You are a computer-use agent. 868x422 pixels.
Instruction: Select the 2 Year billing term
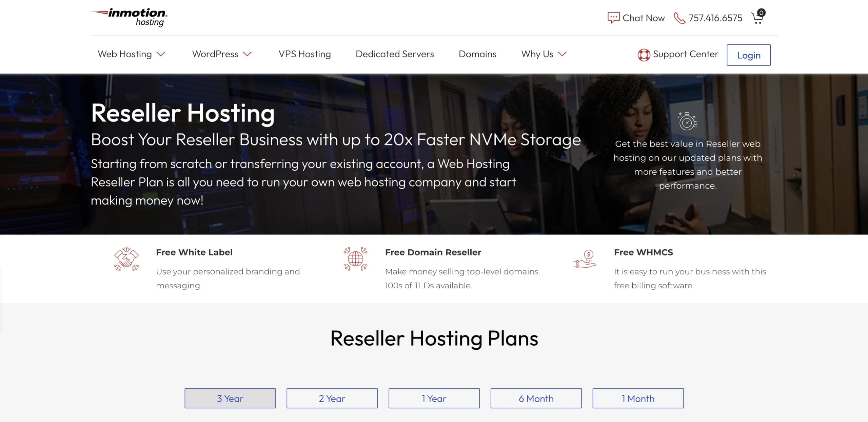tap(332, 398)
